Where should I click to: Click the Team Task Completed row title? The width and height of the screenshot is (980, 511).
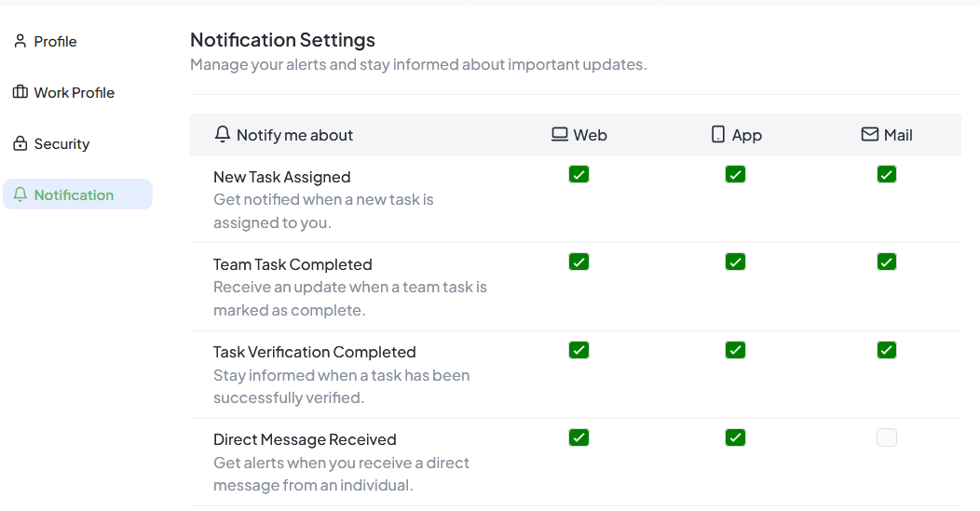[293, 264]
